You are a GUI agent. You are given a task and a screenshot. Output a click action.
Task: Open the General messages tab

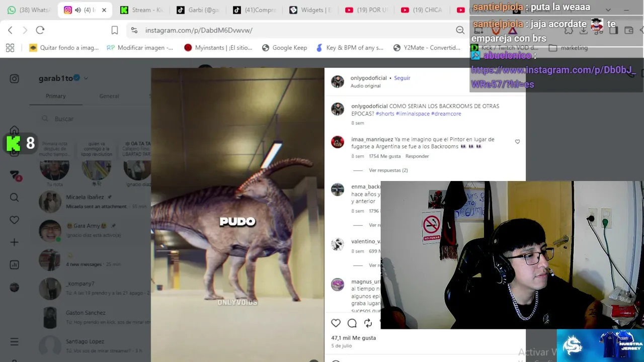pyautogui.click(x=109, y=96)
